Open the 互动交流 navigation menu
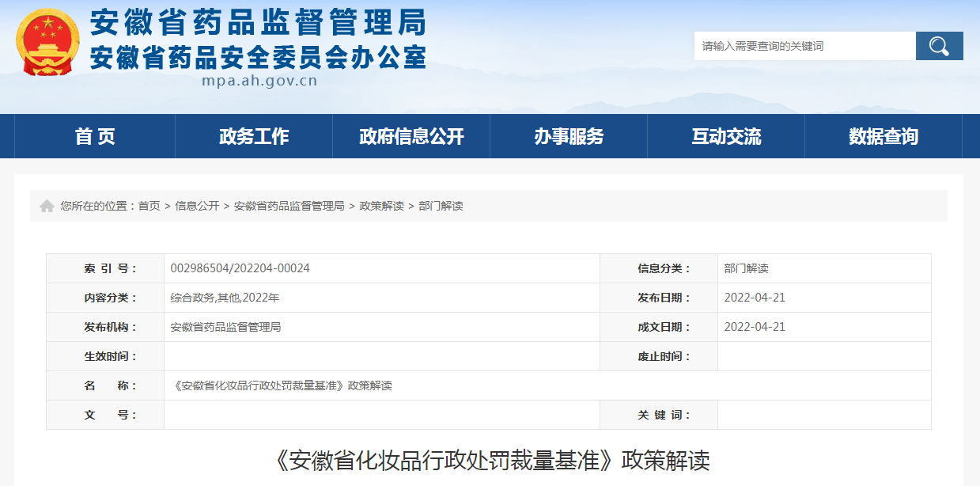This screenshot has width=980, height=486. [726, 136]
